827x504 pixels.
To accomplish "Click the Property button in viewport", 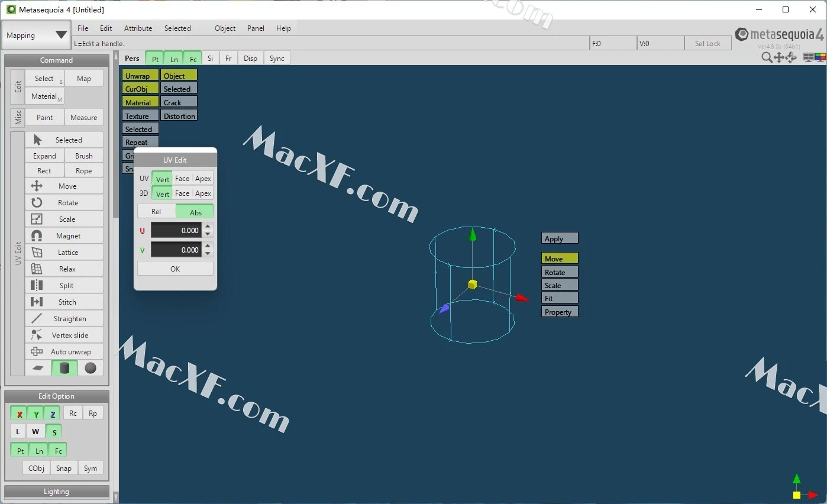I will [560, 312].
